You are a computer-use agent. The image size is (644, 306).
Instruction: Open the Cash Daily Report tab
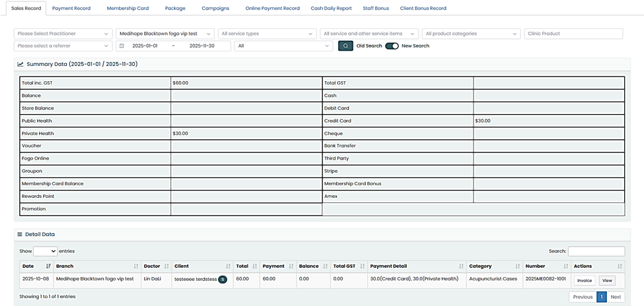pos(331,9)
